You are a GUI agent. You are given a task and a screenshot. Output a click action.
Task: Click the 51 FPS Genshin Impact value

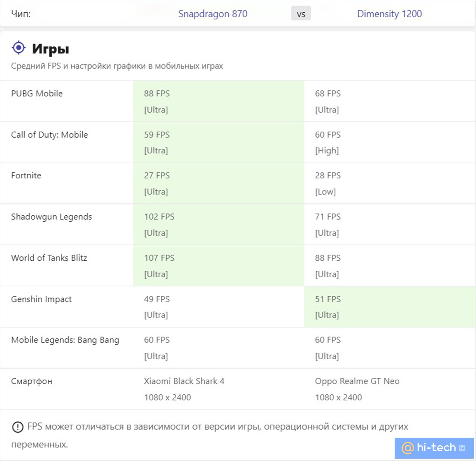[x=328, y=299]
